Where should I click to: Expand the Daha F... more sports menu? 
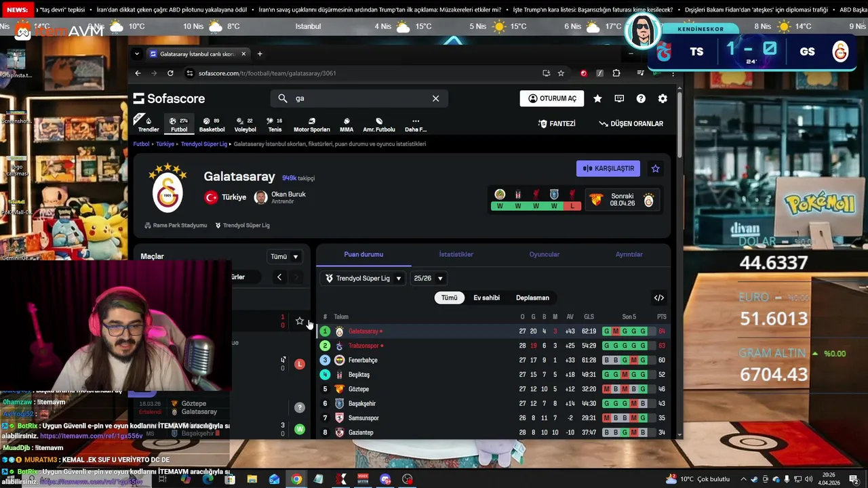coord(416,125)
